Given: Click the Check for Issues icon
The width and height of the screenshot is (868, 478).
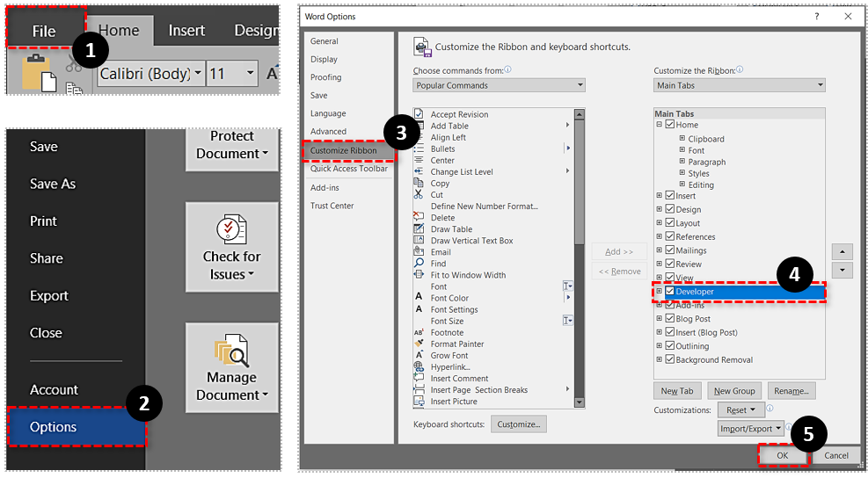Looking at the screenshot, I should pos(231,229).
